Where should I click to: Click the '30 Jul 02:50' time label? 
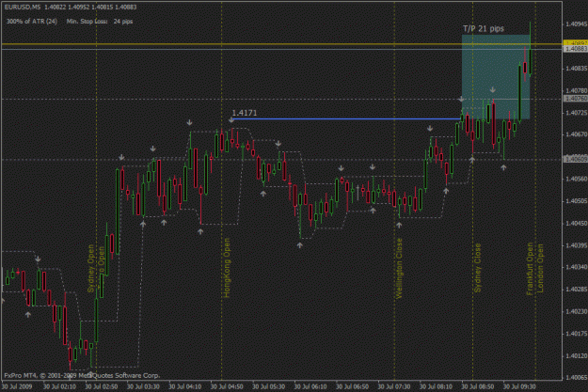coord(102,386)
